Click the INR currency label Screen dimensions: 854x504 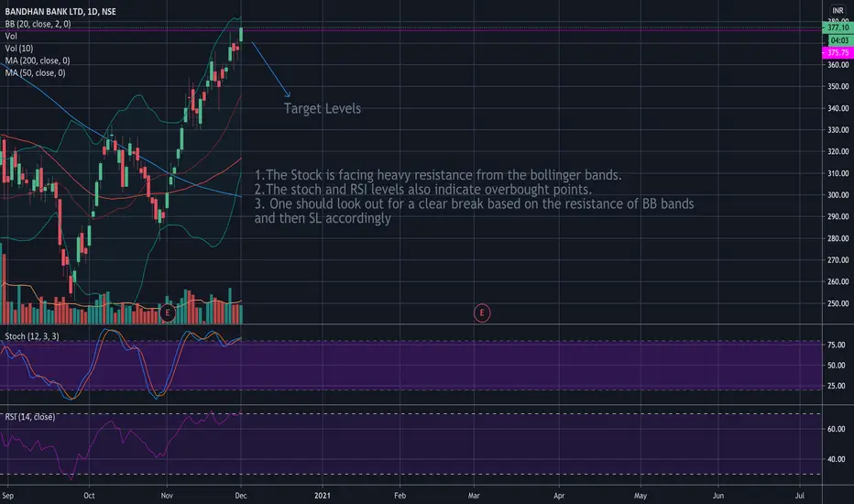click(x=838, y=10)
